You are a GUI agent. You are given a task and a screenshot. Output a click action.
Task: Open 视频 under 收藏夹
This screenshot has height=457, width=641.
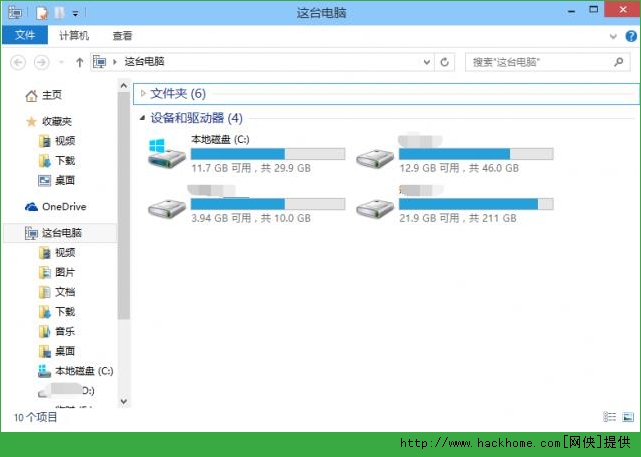[x=65, y=141]
